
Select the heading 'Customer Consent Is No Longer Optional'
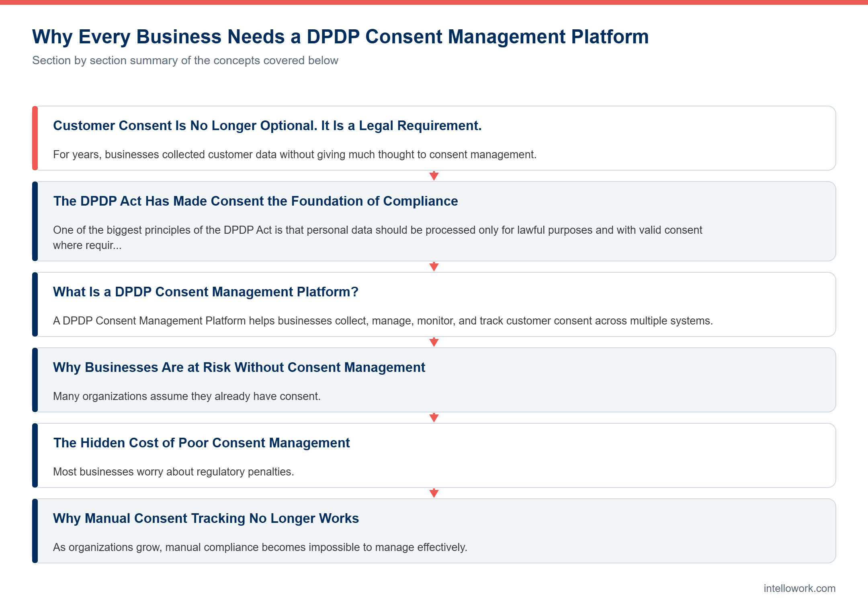(185, 126)
